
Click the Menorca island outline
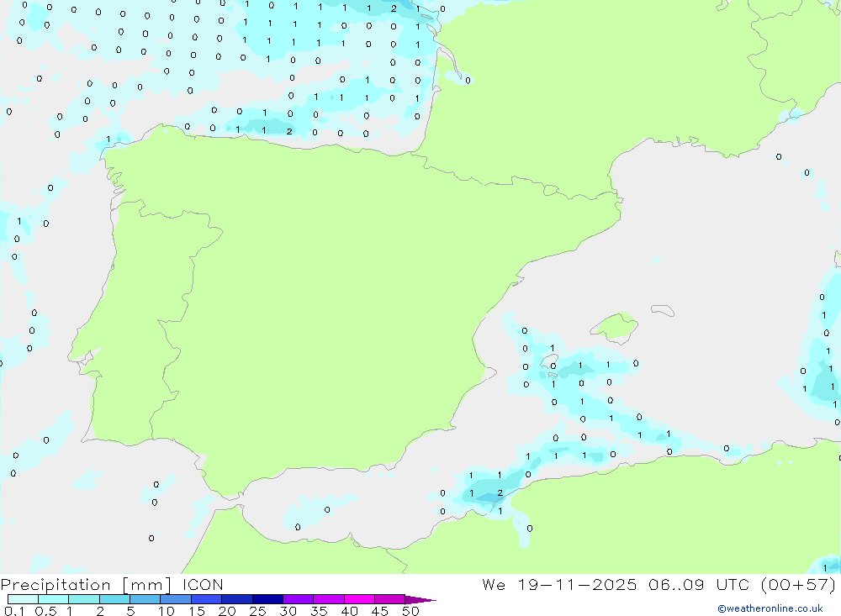tap(663, 310)
